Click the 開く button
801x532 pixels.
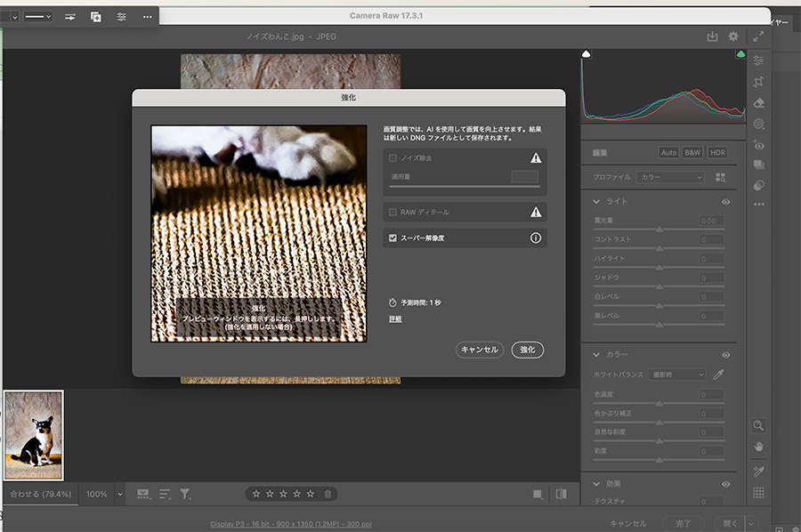click(731, 524)
